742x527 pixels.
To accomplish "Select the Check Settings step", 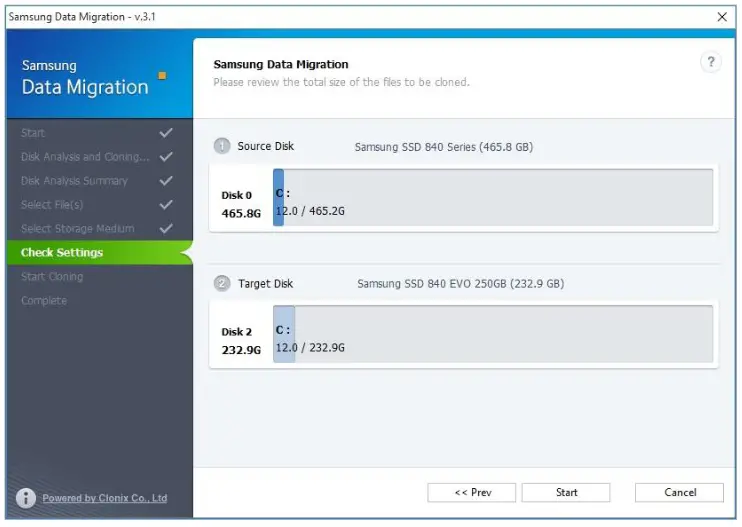I will click(99, 253).
